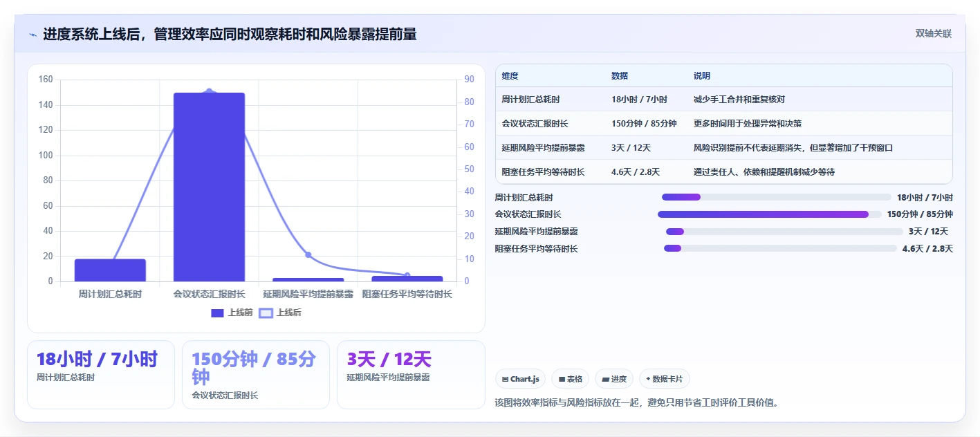
Task: Click table cell 150分钟 / 85分钟
Action: coord(644,124)
